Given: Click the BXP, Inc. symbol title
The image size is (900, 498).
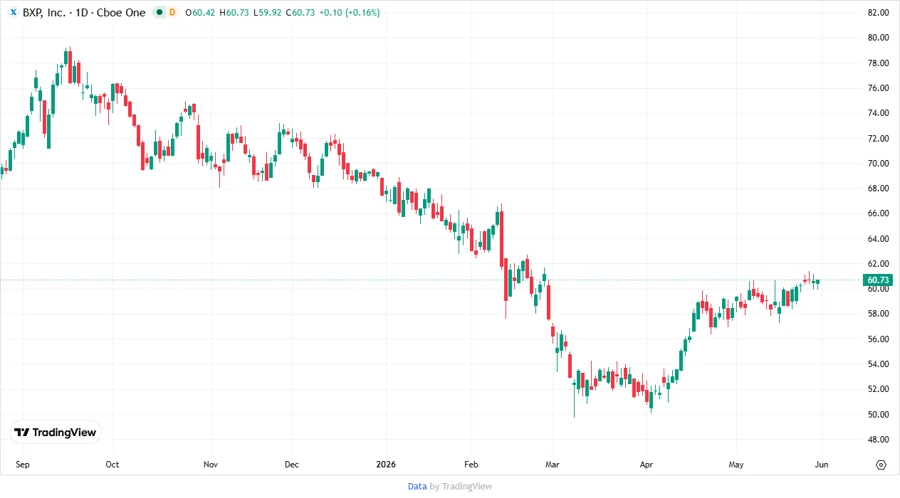Looking at the screenshot, I should [44, 12].
